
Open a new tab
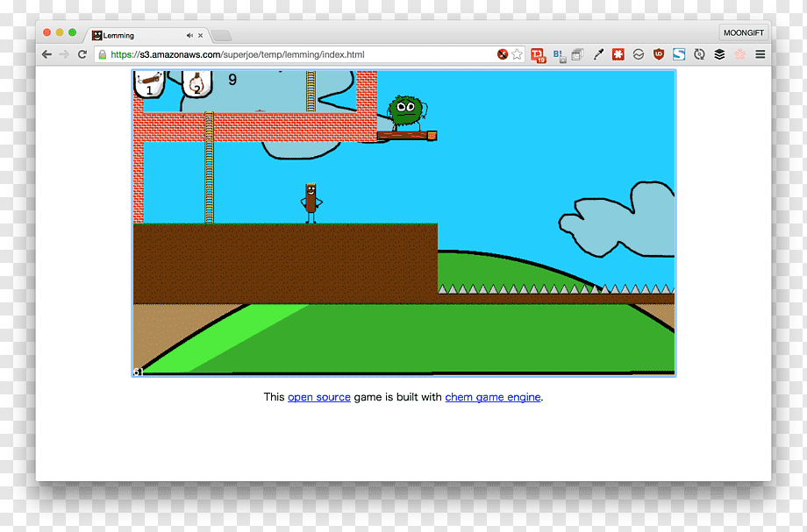[221, 35]
